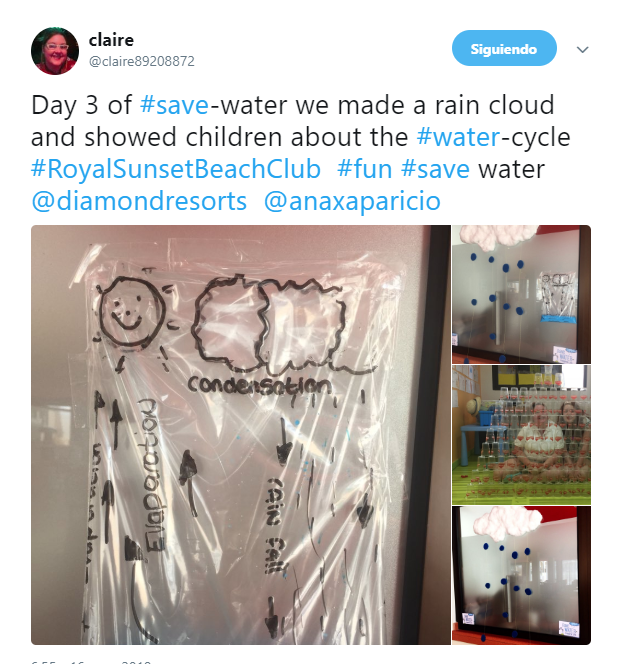Viewport: 628px width, 664px height.
Task: Open the #save hashtag before 'water'
Action: 435,169
